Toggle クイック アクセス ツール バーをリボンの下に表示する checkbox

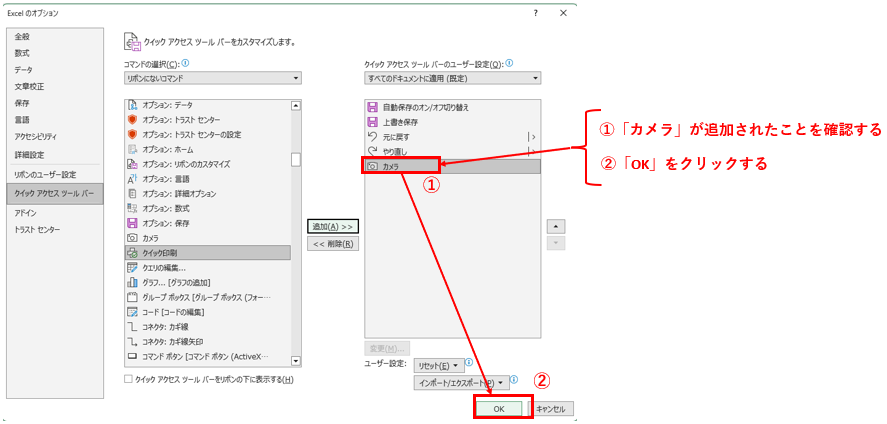[128, 379]
